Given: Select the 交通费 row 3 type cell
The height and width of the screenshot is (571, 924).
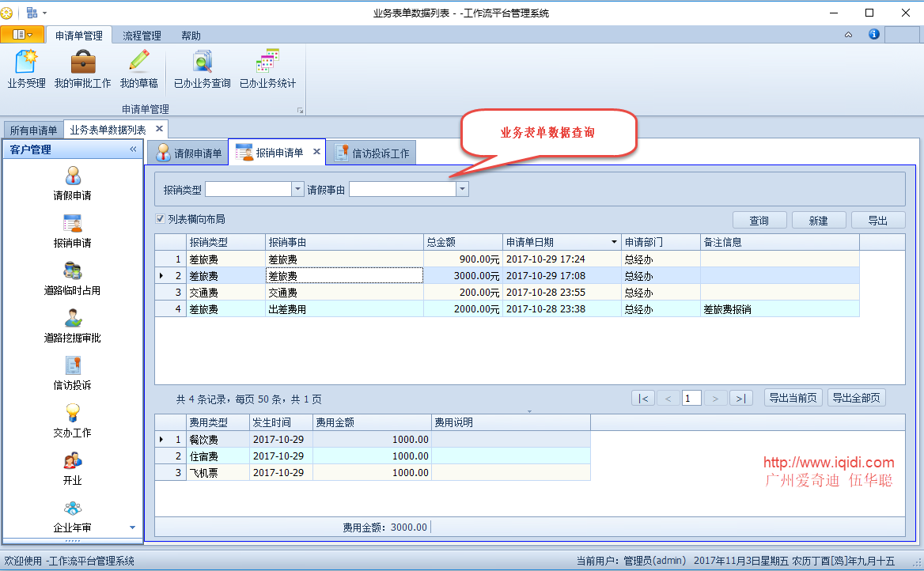Looking at the screenshot, I should 225,293.
